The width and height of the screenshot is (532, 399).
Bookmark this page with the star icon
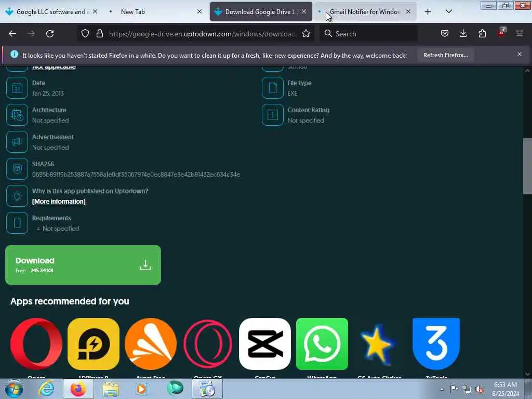click(306, 33)
